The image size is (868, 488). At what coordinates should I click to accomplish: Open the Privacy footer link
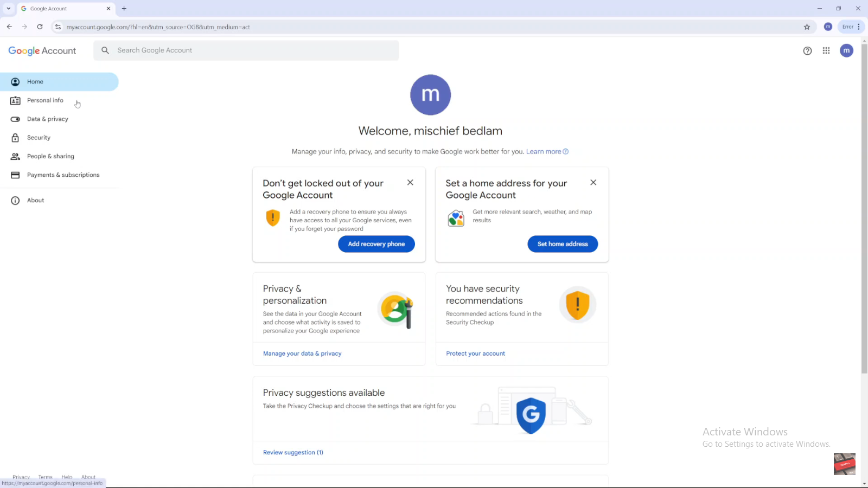click(21, 477)
